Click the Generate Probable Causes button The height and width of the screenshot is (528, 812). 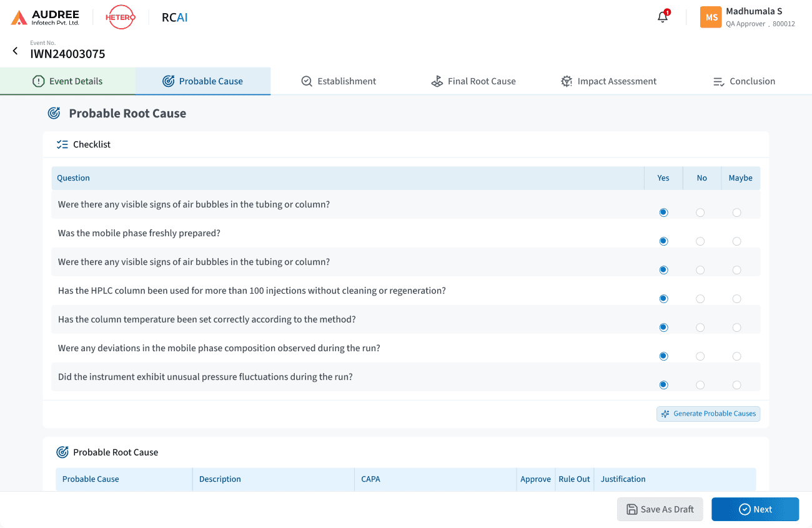[708, 413]
